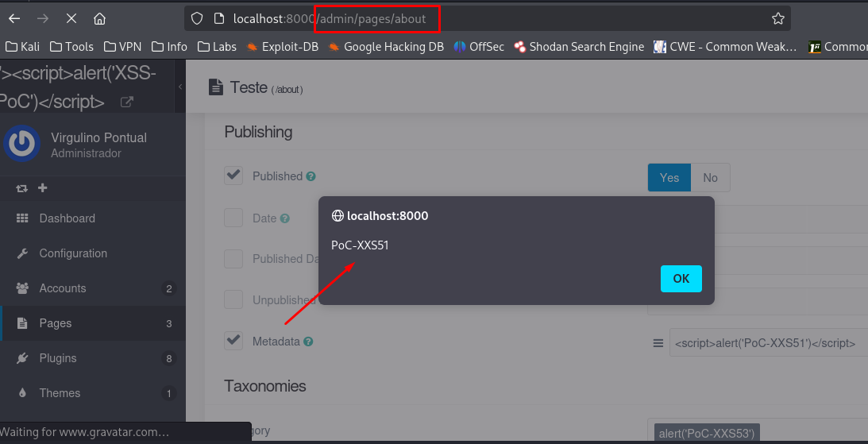Bookmark this page with the star icon
Image resolution: width=868 pixels, height=444 pixels.
coord(778,18)
